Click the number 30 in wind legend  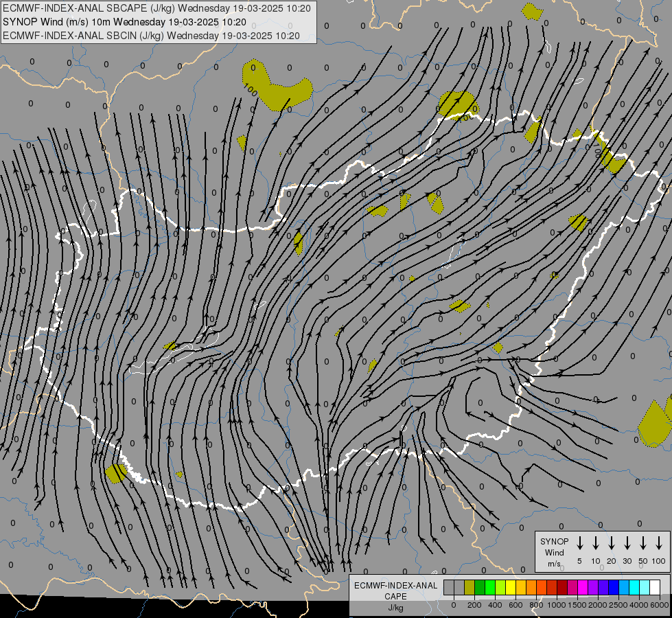[627, 561]
